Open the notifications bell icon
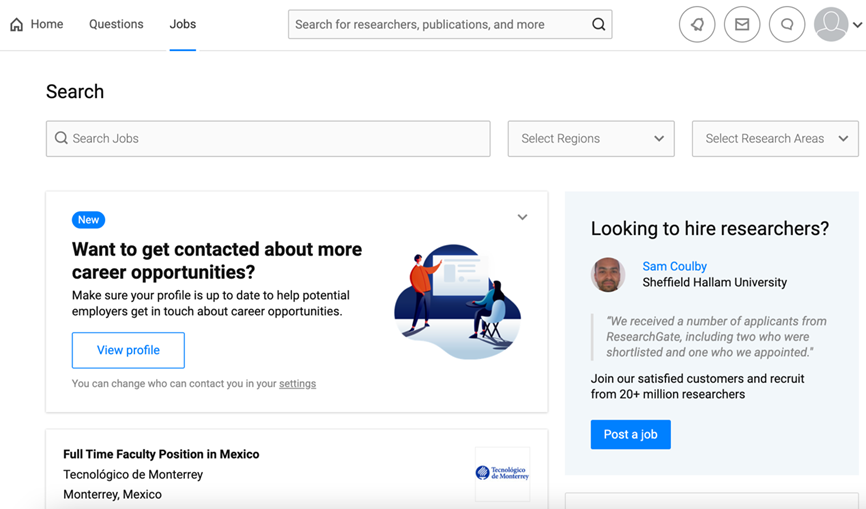This screenshot has width=866, height=509. (697, 25)
